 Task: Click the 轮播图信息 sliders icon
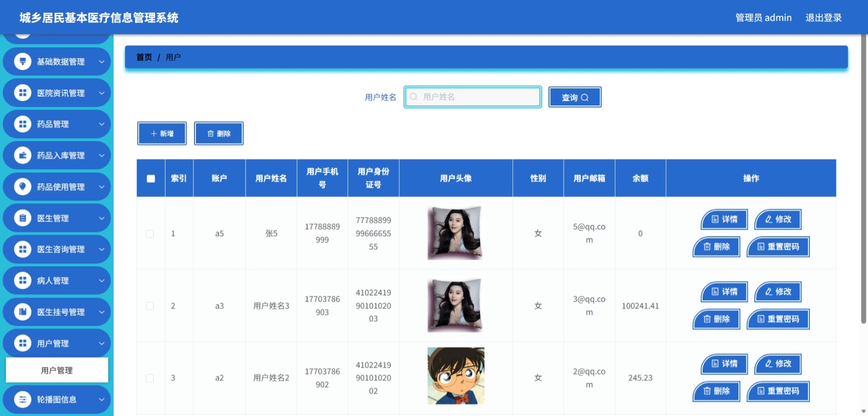tap(23, 399)
